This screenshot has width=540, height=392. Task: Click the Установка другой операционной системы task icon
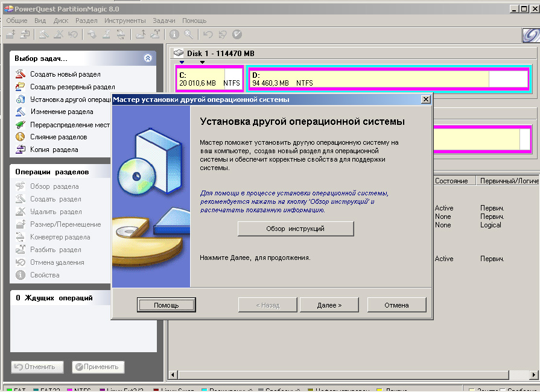(21, 99)
